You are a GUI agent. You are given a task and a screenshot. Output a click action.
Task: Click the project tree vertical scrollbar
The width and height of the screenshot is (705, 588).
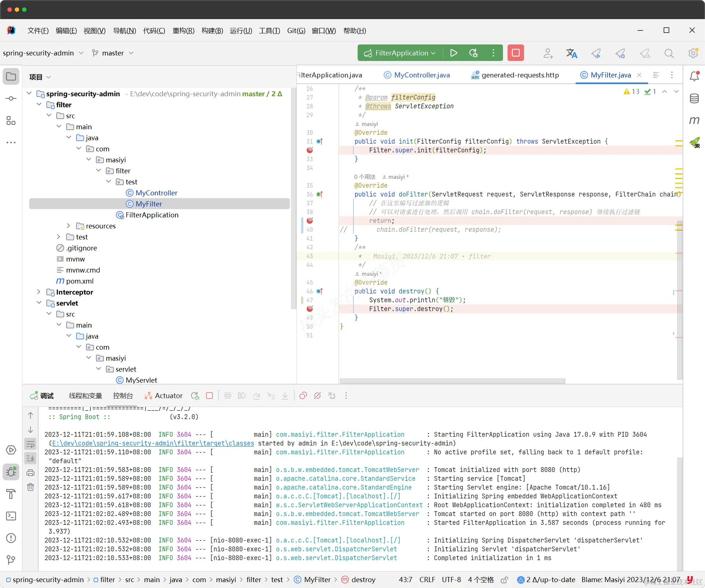pos(293,198)
